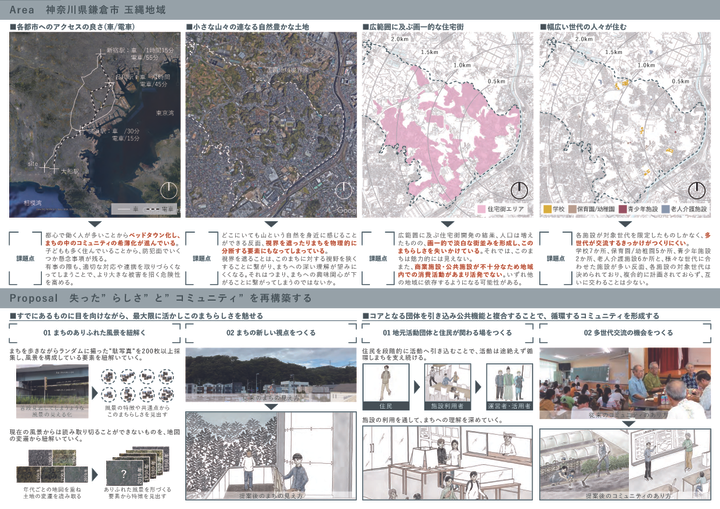Click 課題点 label beside the bedtown paragraph
This screenshot has width=720, height=509.
tap(25, 259)
